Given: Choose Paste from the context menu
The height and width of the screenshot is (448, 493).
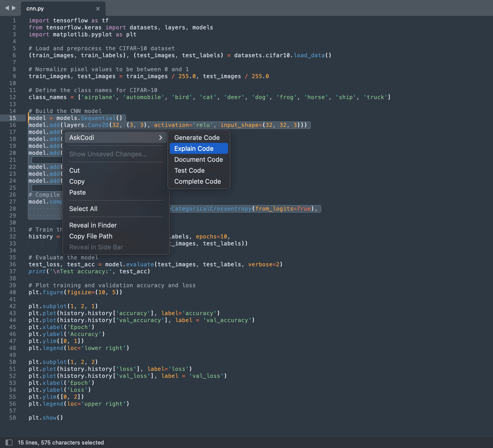Looking at the screenshot, I should [x=116, y=192].
